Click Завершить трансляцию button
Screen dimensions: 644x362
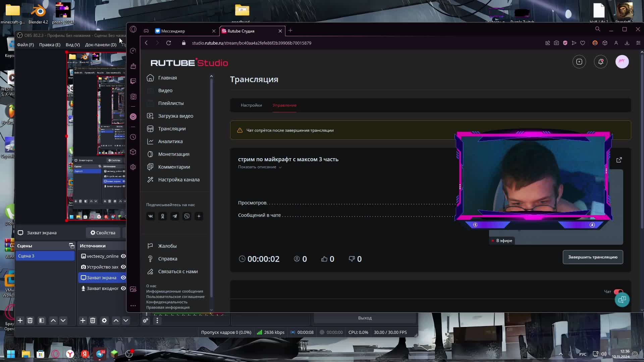tap(593, 257)
